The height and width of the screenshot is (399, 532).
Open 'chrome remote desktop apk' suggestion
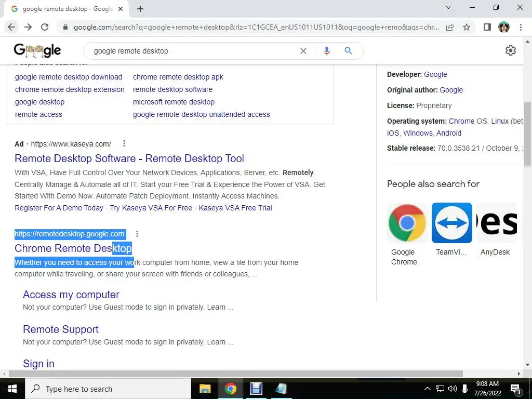tap(178, 77)
